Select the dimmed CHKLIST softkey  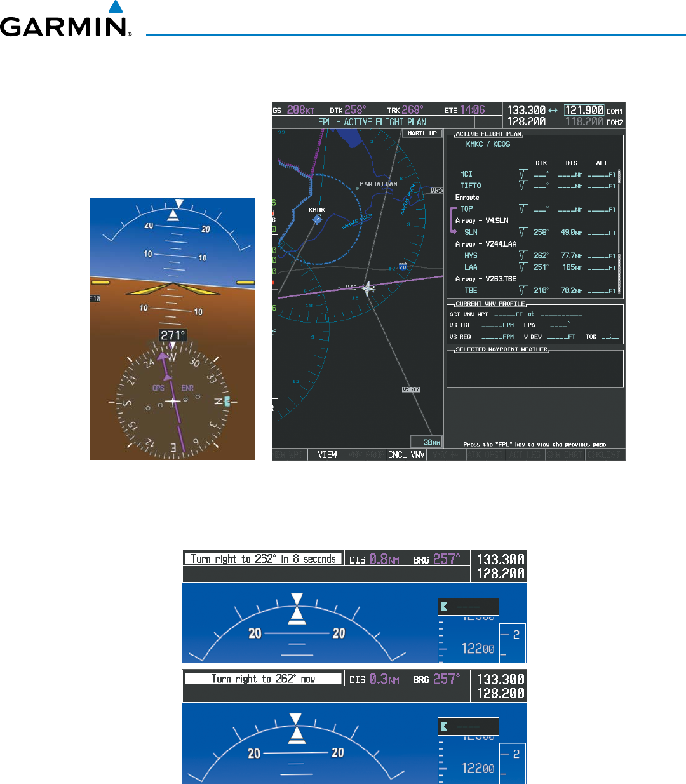click(x=605, y=455)
